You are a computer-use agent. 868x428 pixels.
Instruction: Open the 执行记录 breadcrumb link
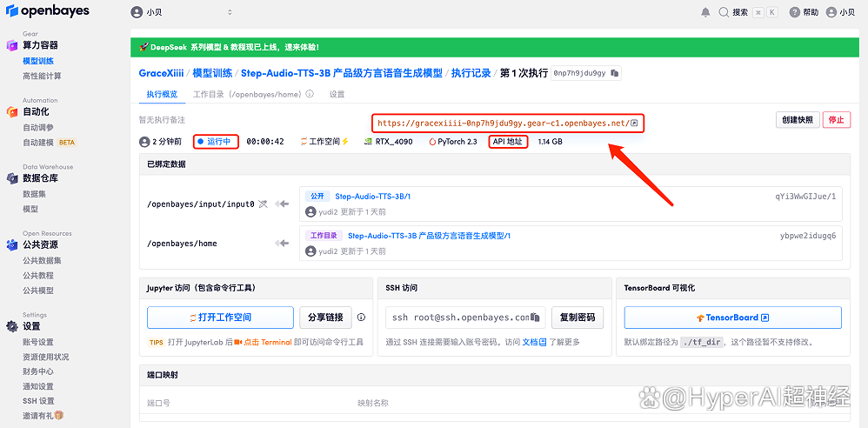pos(471,73)
